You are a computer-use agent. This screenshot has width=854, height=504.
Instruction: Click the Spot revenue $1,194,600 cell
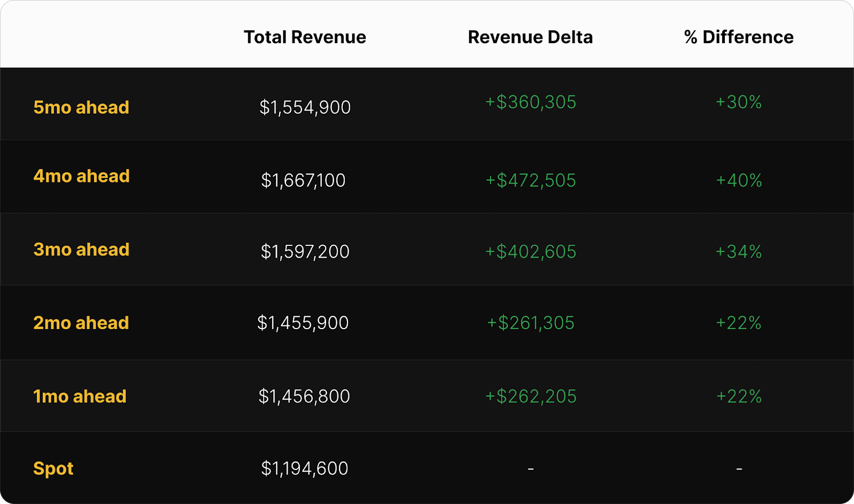point(304,468)
